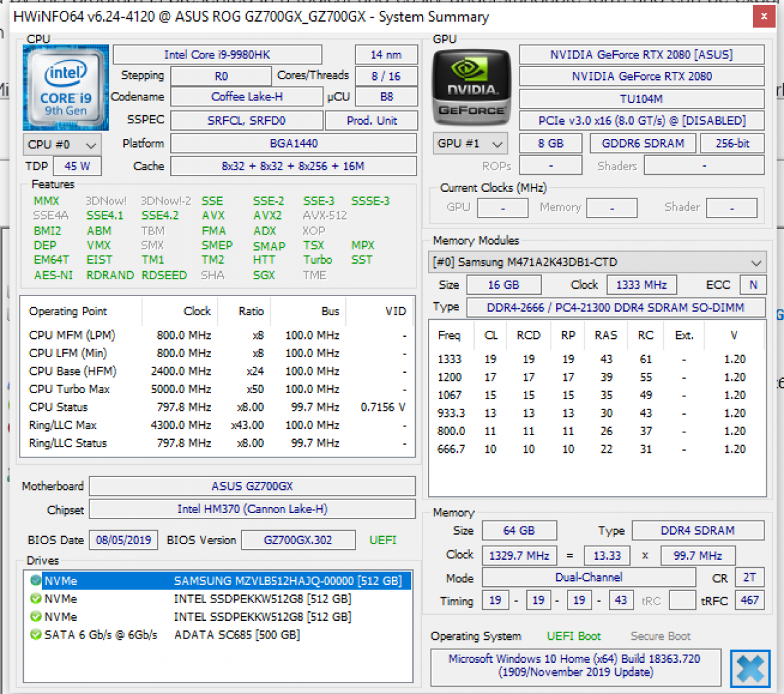
Task: Click the BIOS date 08/05/2019 field
Action: pos(123,540)
